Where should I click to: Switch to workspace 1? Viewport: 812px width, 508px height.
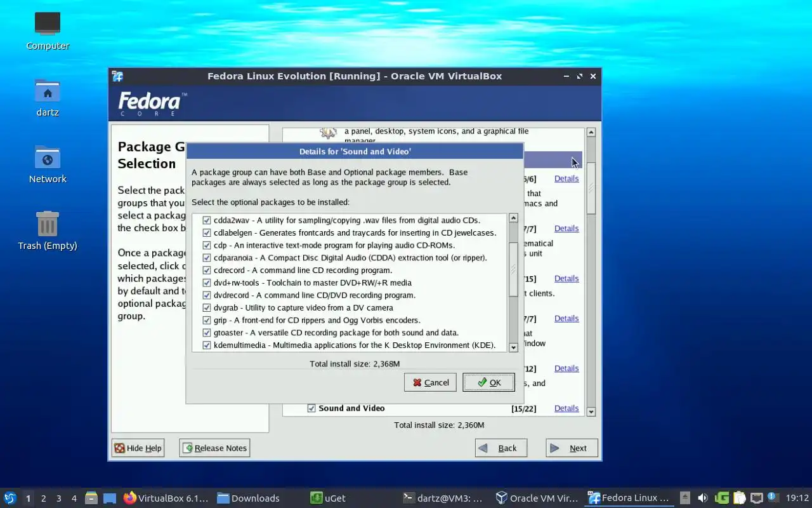pyautogui.click(x=28, y=498)
